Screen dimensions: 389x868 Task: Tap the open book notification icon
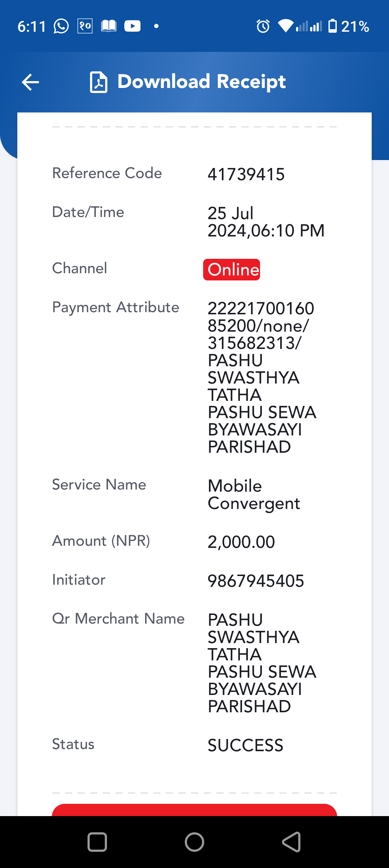(x=108, y=26)
